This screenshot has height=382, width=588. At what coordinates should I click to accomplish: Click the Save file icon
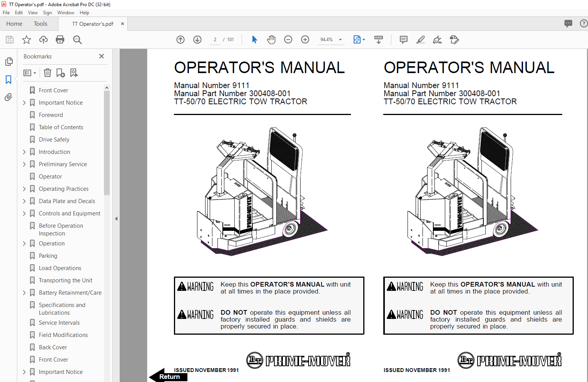10,40
